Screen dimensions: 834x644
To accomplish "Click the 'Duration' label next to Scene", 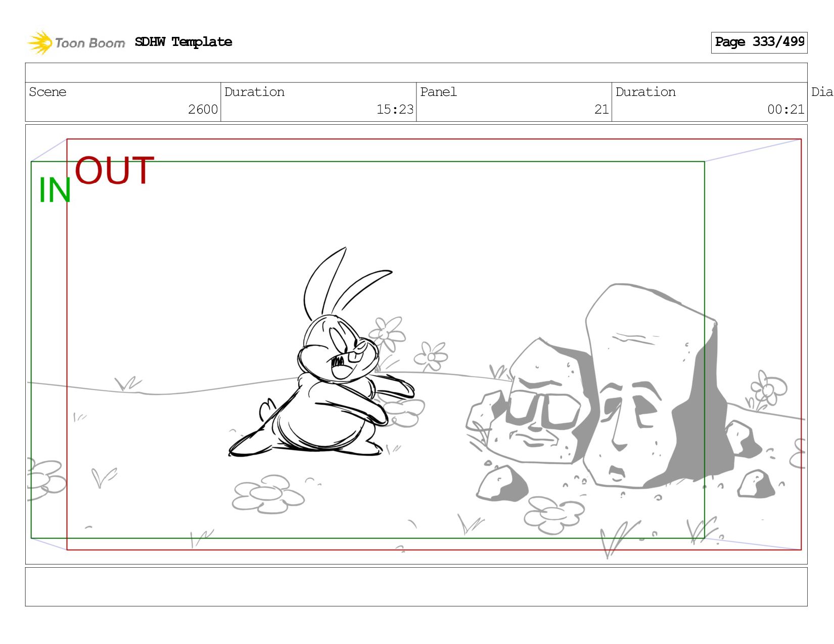I will coord(254,92).
